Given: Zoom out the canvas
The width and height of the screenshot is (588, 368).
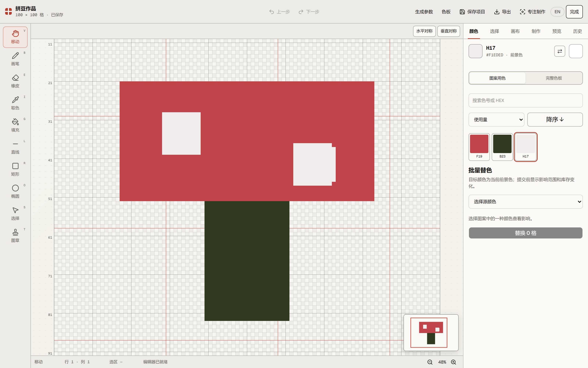Looking at the screenshot, I should point(430,362).
